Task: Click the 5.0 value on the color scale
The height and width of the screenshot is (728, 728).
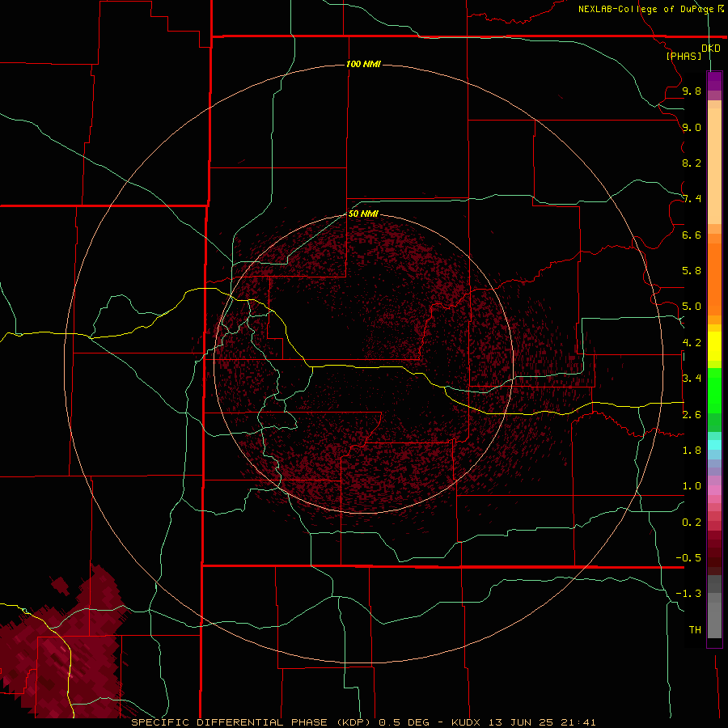Action: pyautogui.click(x=692, y=307)
